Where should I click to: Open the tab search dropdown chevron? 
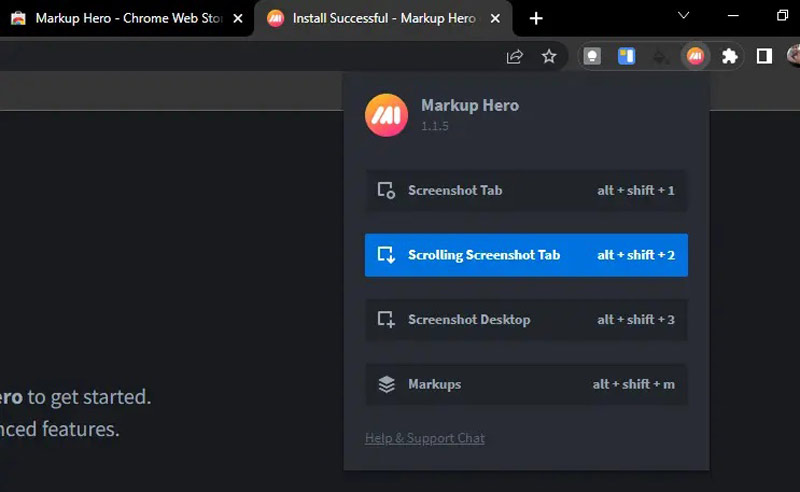point(684,15)
